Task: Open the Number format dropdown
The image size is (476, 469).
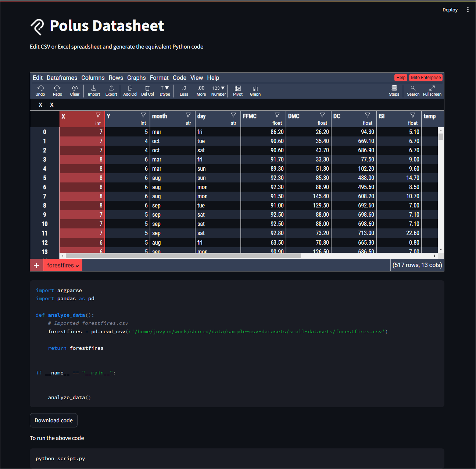Action: 218,90
